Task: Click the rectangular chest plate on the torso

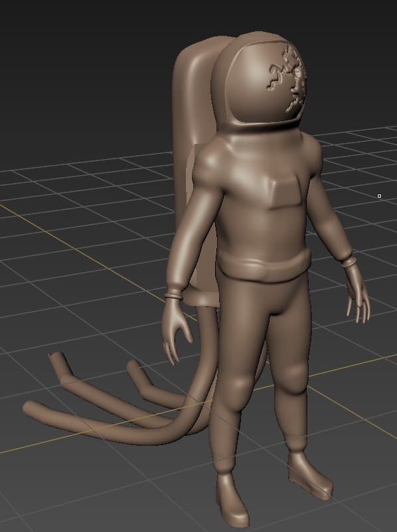Action: point(285,193)
